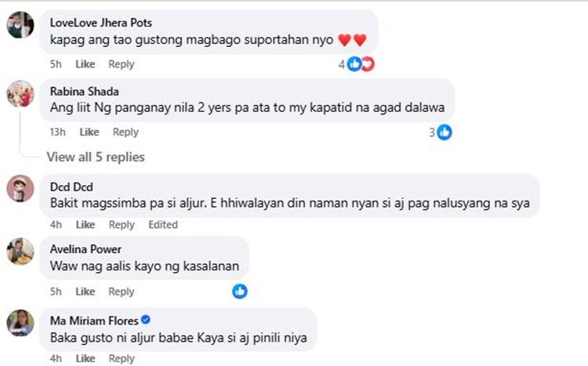The width and height of the screenshot is (588, 366).
Task: Click LoveLove Jhera Pots profile avatar
Action: tap(20, 26)
